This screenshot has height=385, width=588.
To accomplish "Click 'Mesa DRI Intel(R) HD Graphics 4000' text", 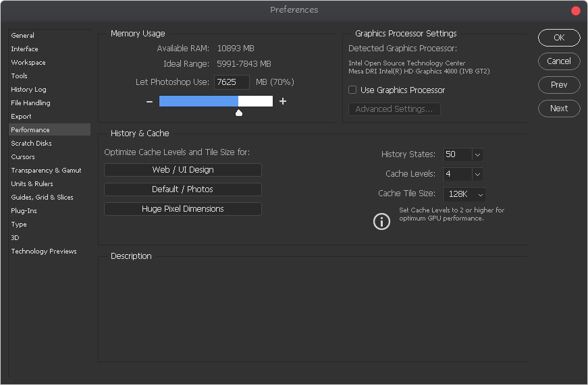I will pos(419,71).
